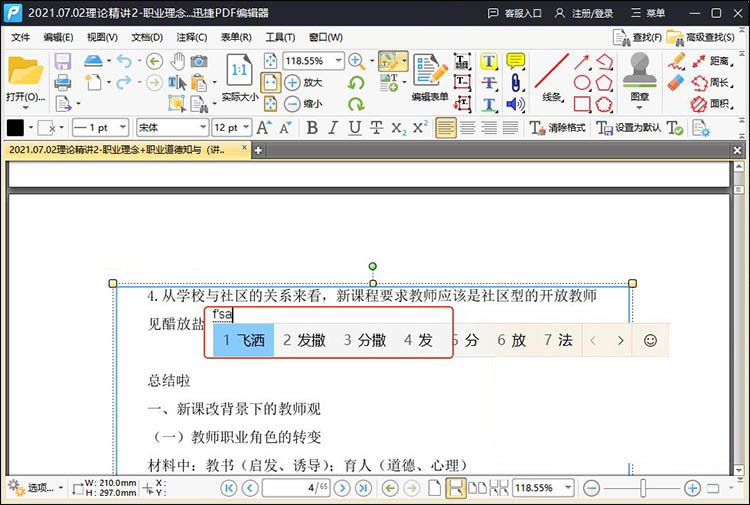The image size is (750, 505).
Task: Open the File 文件 menu
Action: (x=20, y=37)
